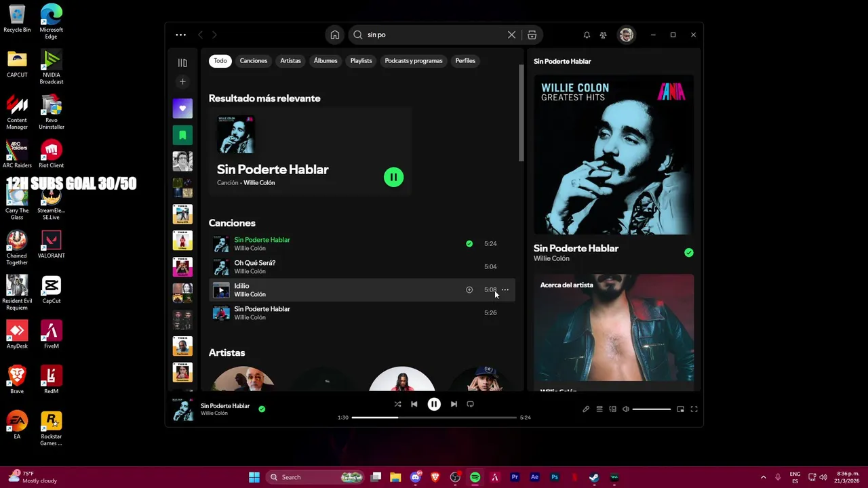Mute with the speaker icon
This screenshot has height=488, width=868.
click(626, 409)
